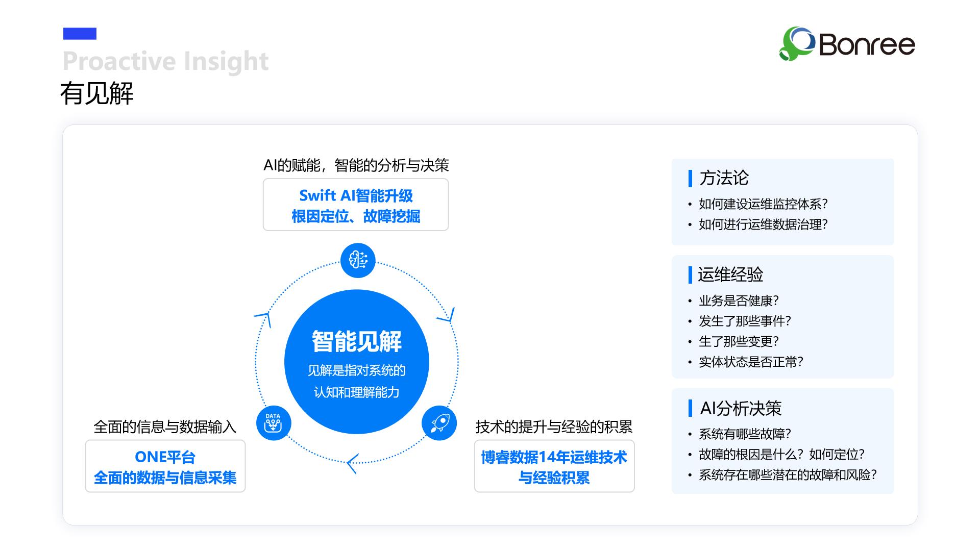The width and height of the screenshot is (980, 551).
Task: Select bullet 如何建设运维监控体系?
Action: coord(763,204)
